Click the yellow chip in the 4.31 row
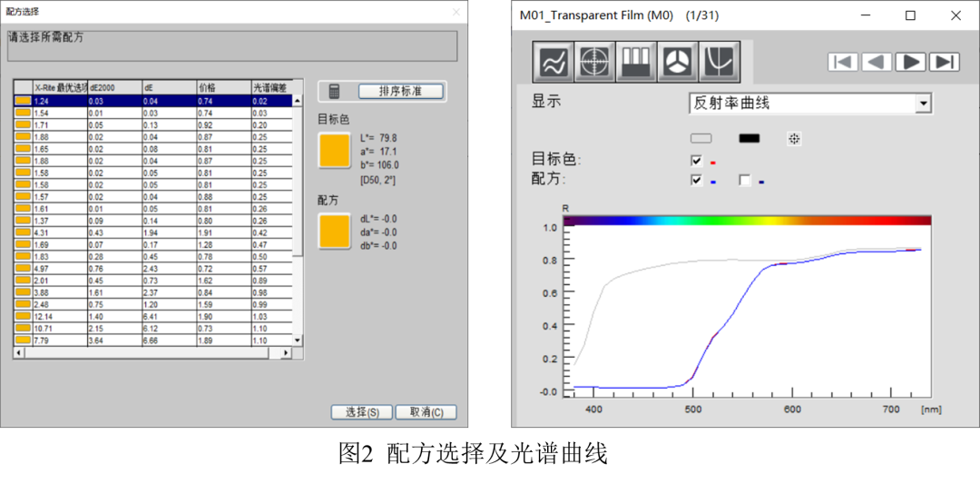 (23, 232)
